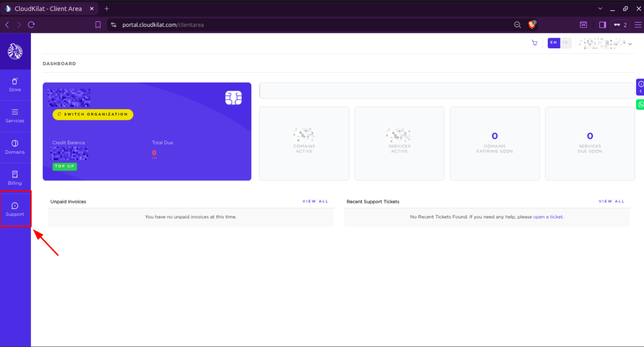Open the VPN button showing 2
The height and width of the screenshot is (347, 644).
click(621, 25)
